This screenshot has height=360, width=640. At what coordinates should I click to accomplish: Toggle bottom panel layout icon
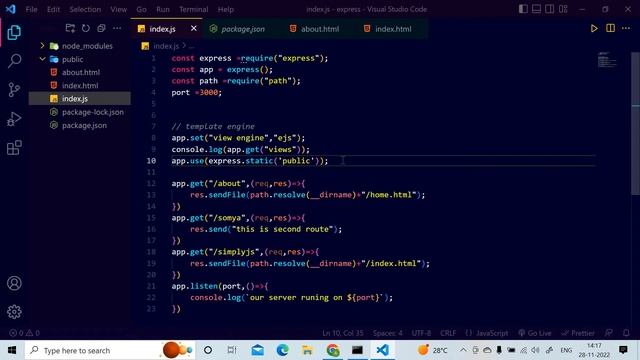(536, 9)
